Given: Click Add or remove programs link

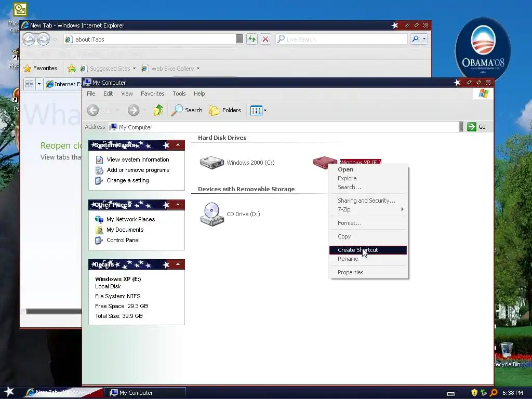Looking at the screenshot, I should coord(138,170).
